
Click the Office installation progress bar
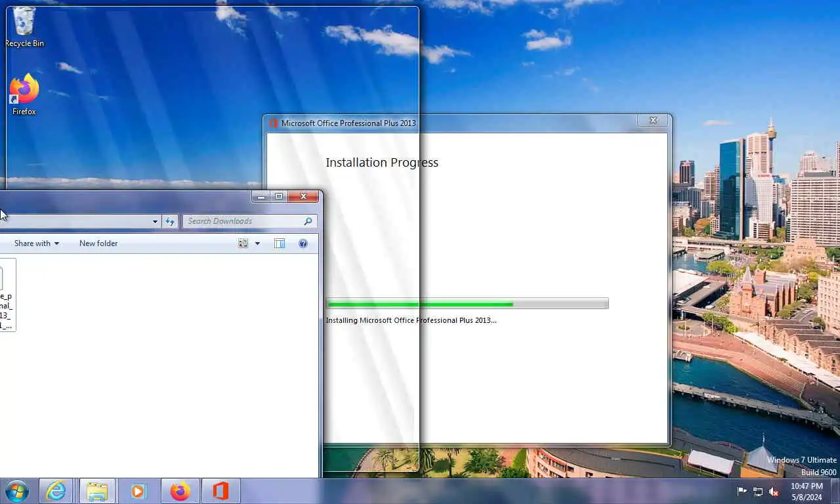pos(467,303)
